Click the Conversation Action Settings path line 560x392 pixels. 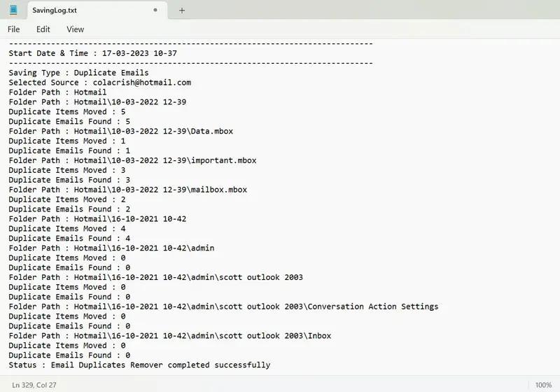pyautogui.click(x=223, y=307)
